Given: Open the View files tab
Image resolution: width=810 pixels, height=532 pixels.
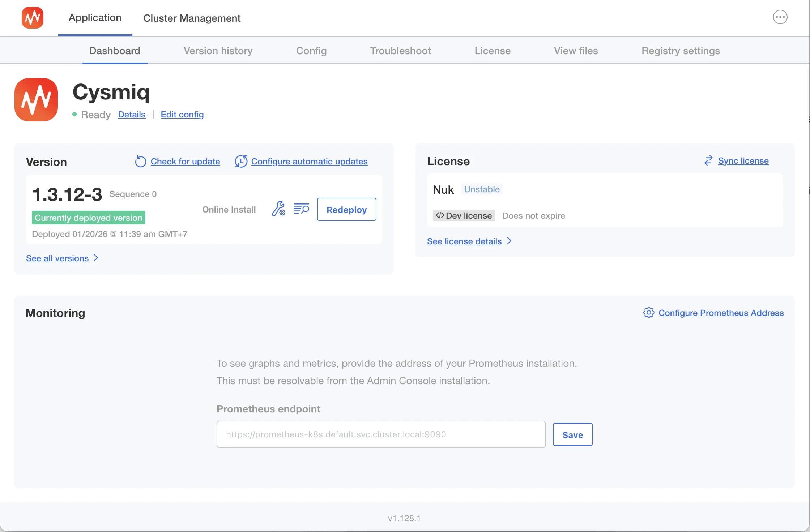Looking at the screenshot, I should 576,51.
